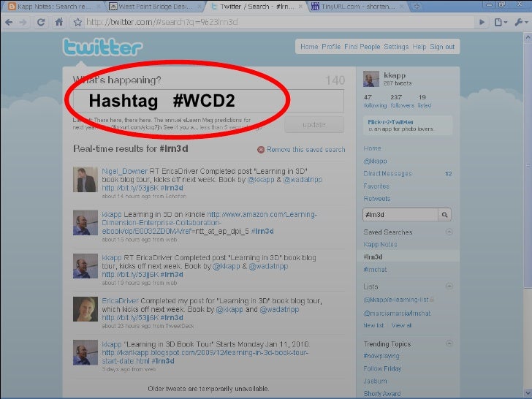The width and height of the screenshot is (532, 399).
Task: Click the red remove saved search icon
Action: click(261, 150)
